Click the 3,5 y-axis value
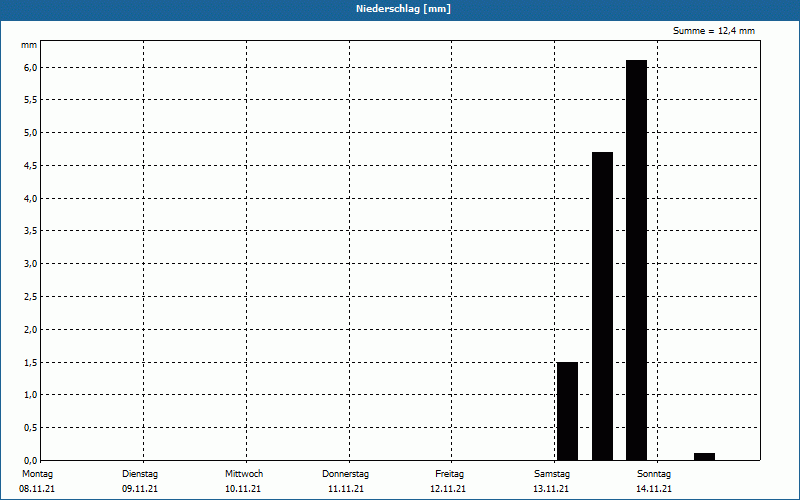The image size is (800, 500). click(31, 231)
